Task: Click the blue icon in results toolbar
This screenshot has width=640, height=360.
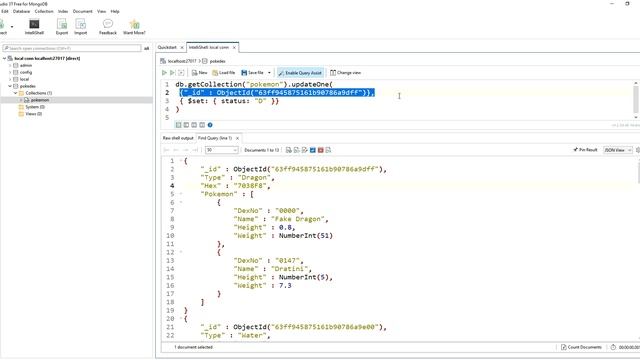Action: (313, 150)
